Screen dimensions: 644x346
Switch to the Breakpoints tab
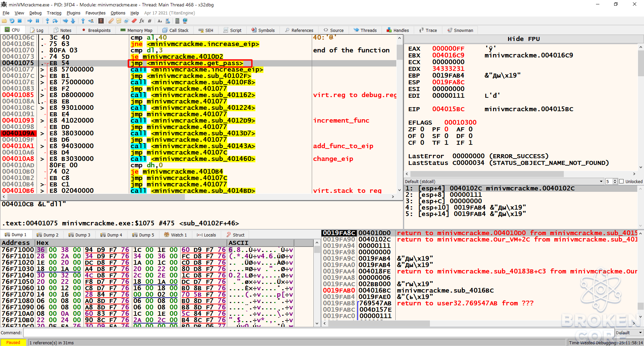click(x=96, y=30)
